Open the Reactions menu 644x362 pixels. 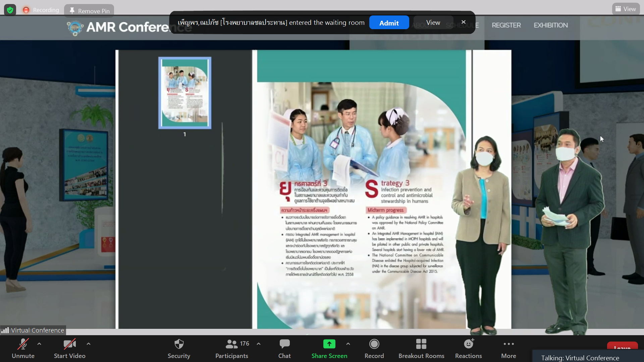469,349
